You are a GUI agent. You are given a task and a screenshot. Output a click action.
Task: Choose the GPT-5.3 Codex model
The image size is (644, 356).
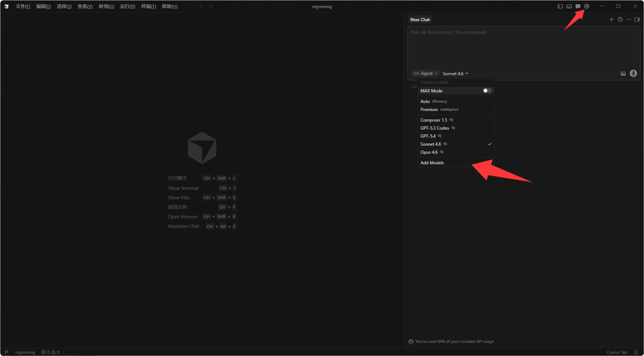[x=435, y=128]
